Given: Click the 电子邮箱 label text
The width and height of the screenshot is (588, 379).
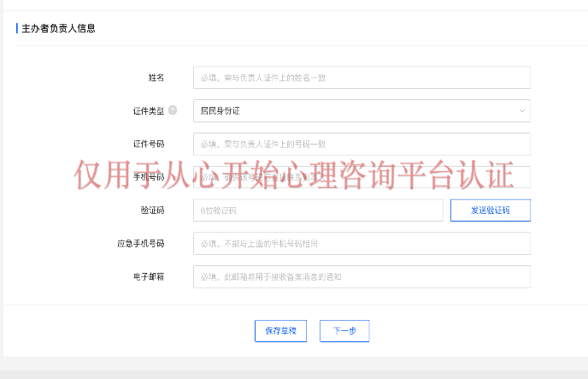Looking at the screenshot, I should click(149, 276).
